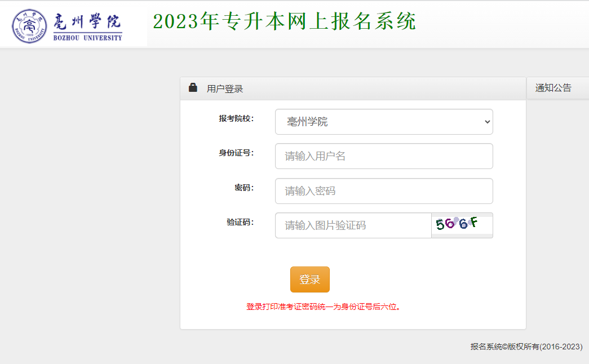Click the 亳州学院 calligraphy logo text

[87, 22]
